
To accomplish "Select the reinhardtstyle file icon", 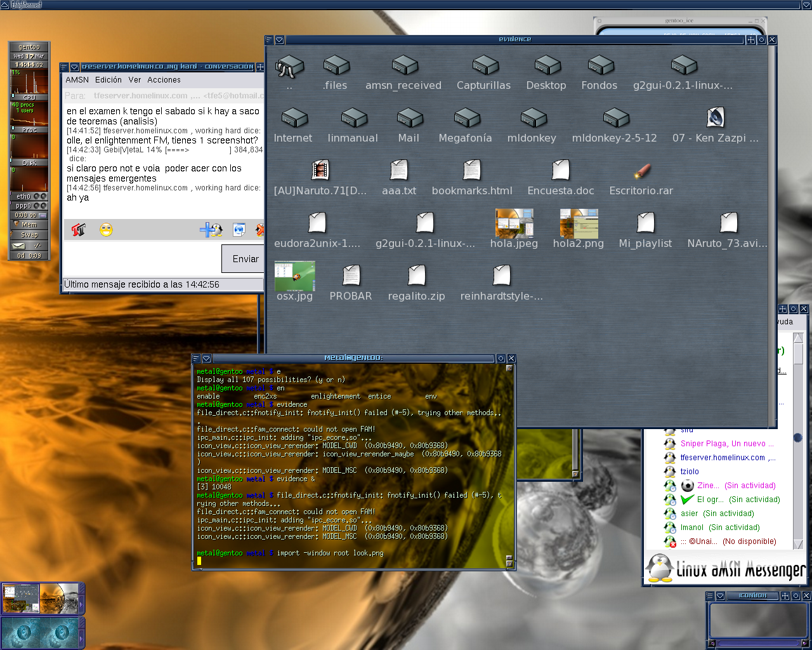I will [x=502, y=275].
